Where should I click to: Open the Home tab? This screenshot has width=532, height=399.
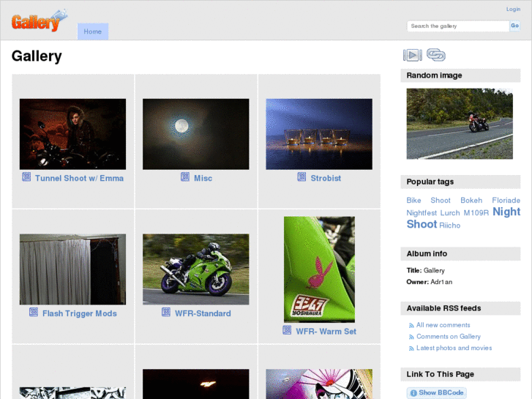[x=93, y=31]
